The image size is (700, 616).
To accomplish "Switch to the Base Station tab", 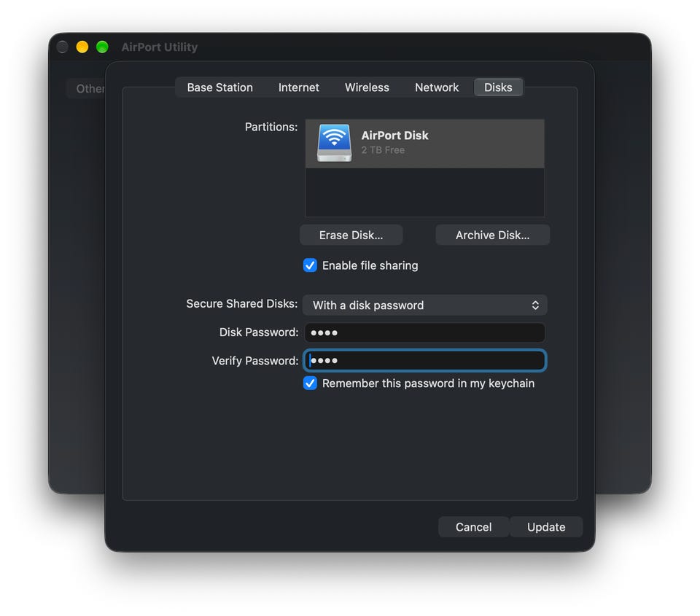I will (x=219, y=87).
